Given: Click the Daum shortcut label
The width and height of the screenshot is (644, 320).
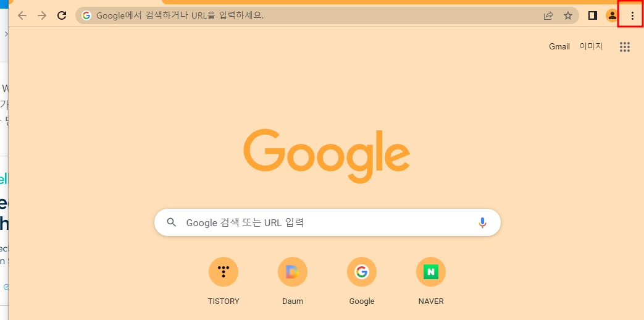Looking at the screenshot, I should 293,301.
